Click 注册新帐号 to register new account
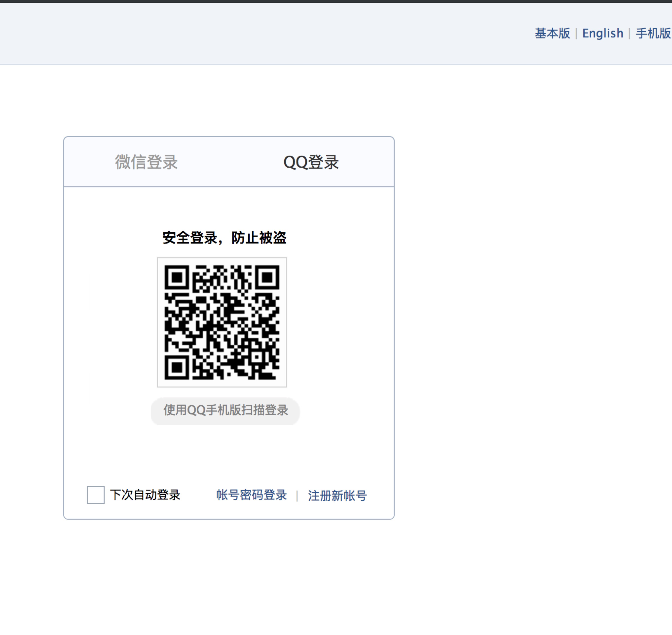The width and height of the screenshot is (672, 635). [337, 495]
